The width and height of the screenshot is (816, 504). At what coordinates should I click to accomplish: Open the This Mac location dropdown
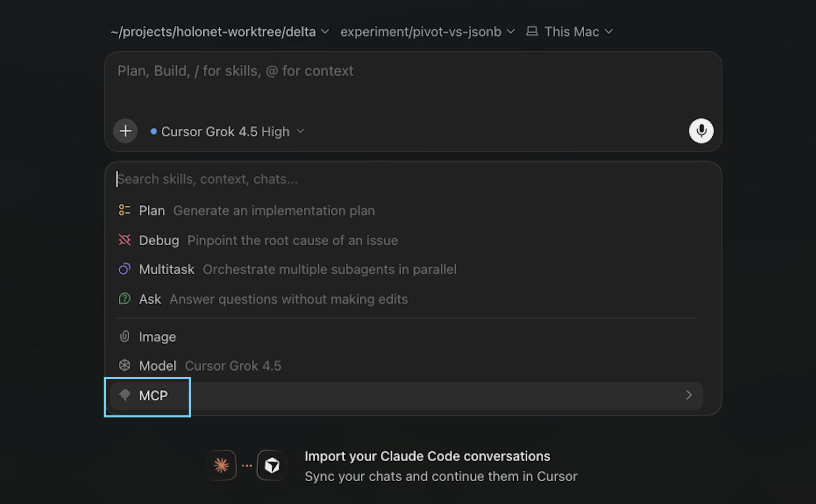570,32
